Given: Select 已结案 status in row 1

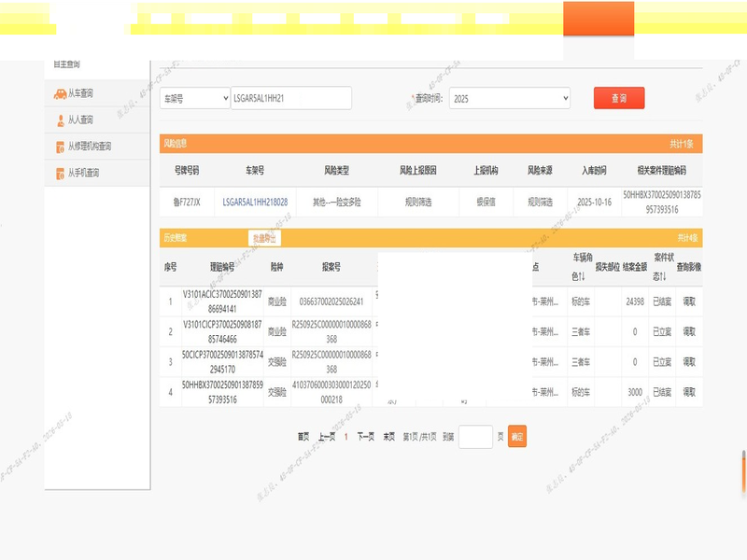Looking at the screenshot, I should pyautogui.click(x=662, y=301).
